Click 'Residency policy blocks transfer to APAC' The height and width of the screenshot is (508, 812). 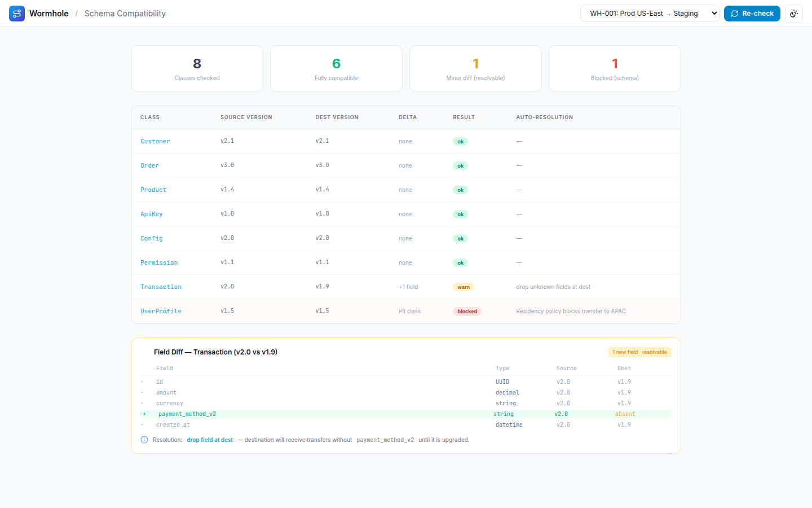571,311
